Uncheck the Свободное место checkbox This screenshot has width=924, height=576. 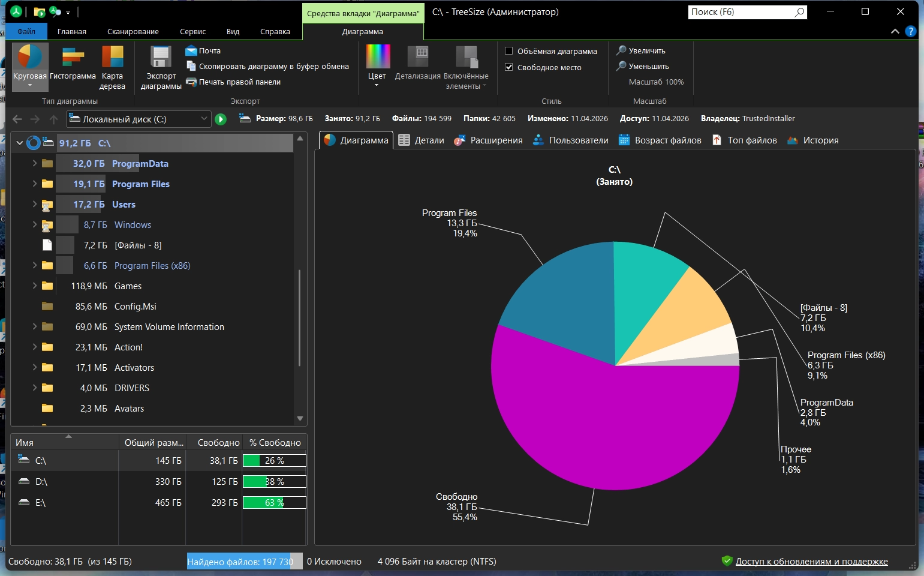pos(509,67)
